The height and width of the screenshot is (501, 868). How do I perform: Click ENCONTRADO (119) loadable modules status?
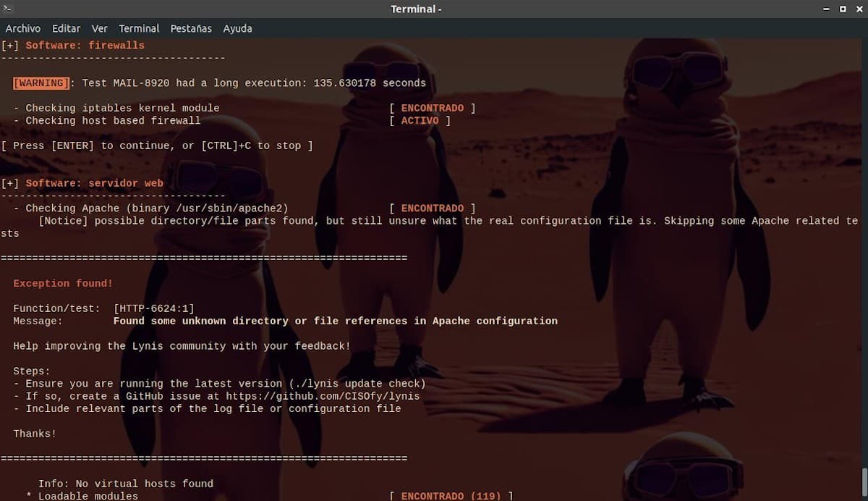(451, 496)
